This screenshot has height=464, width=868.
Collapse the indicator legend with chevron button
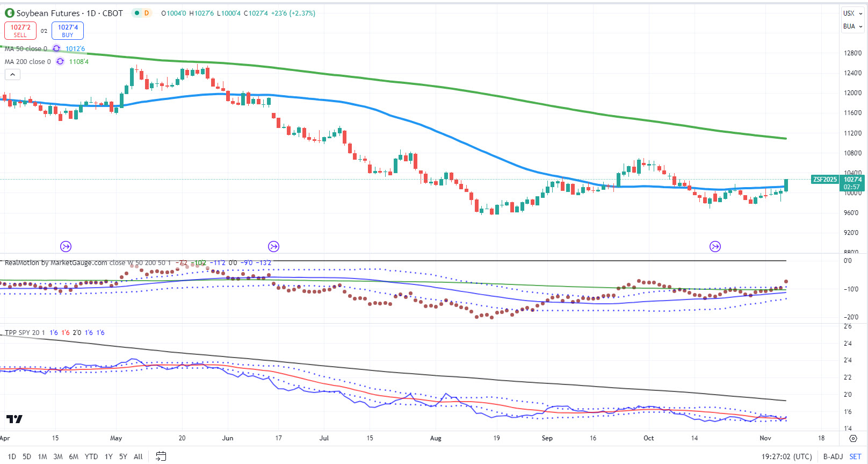point(12,75)
